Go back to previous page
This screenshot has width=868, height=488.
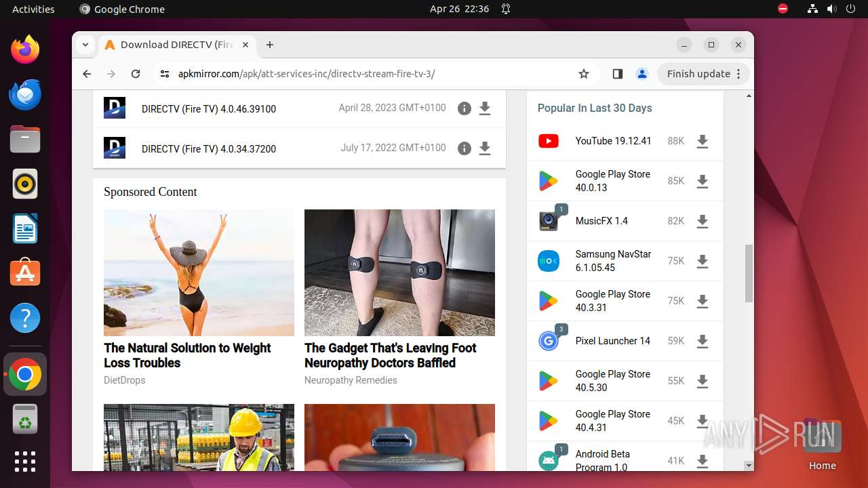pos(87,74)
